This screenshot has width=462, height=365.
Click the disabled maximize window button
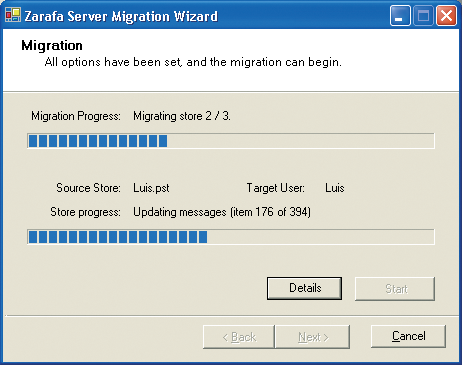pyautogui.click(x=423, y=15)
